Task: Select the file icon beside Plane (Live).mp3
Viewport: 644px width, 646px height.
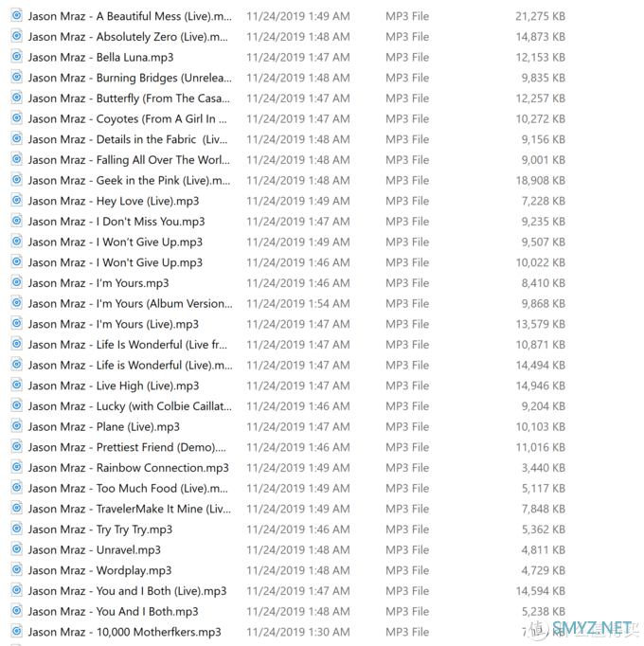Action: (16, 426)
